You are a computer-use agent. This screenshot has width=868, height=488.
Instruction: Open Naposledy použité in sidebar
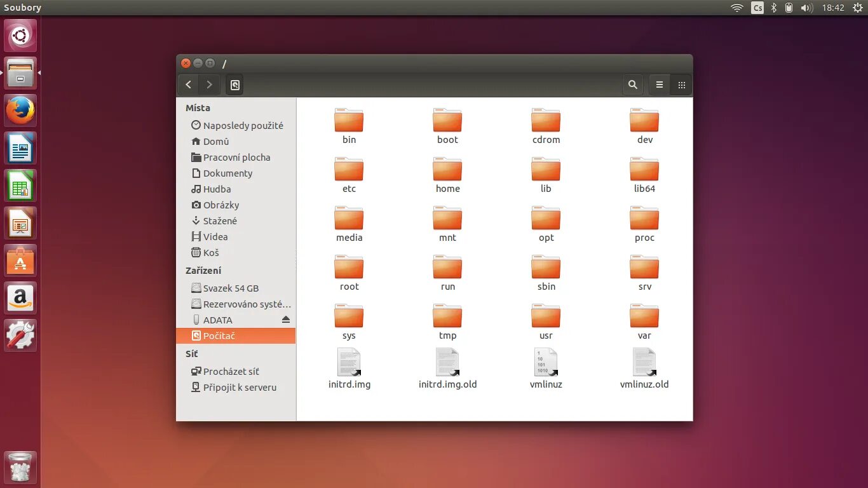pos(236,126)
